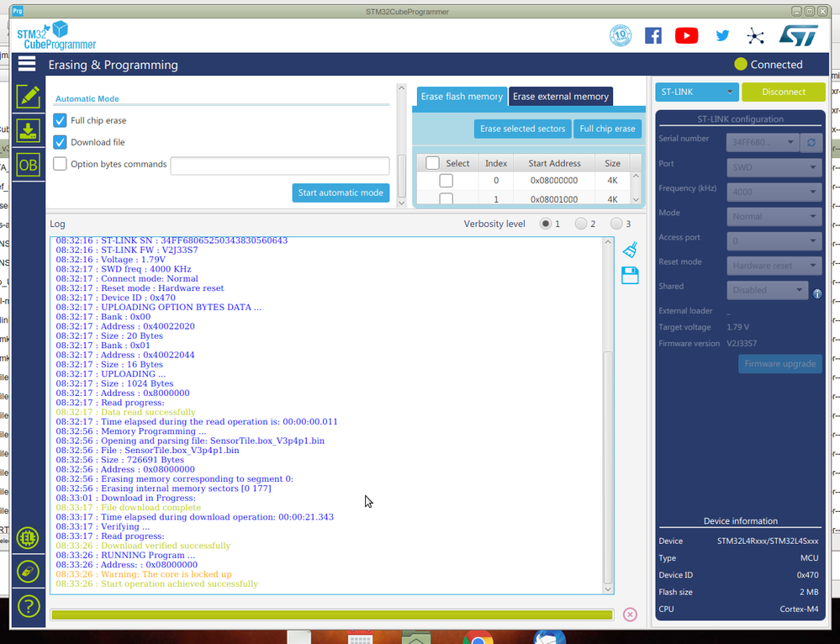
Task: Click the 0x08000000 start address cell
Action: point(554,181)
